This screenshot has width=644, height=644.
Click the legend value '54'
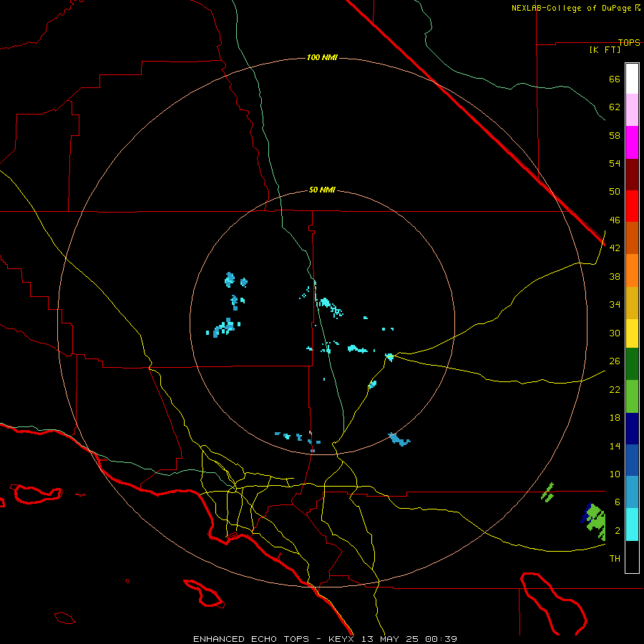coord(615,163)
